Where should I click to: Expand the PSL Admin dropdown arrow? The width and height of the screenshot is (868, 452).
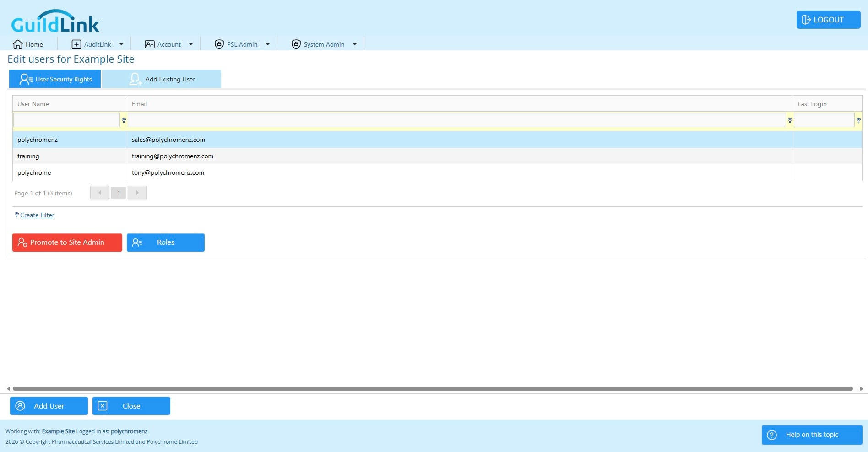tap(268, 44)
